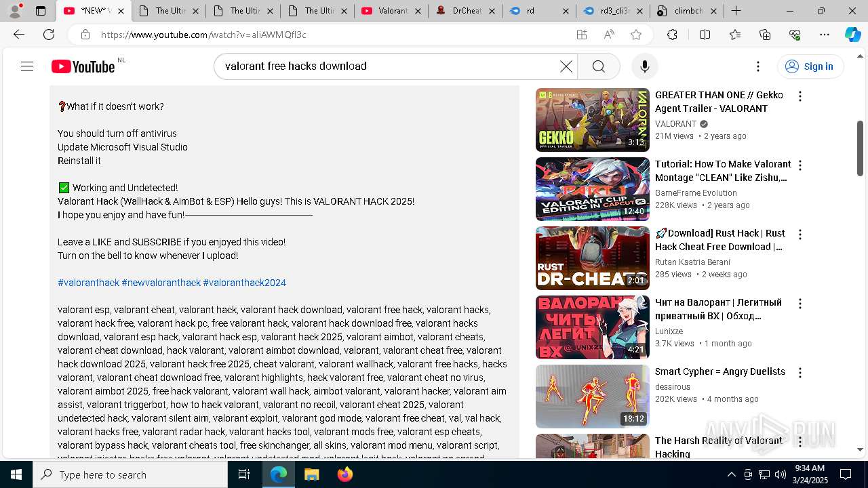Open Edge settings and more menu
The image size is (868, 488).
click(x=825, y=35)
